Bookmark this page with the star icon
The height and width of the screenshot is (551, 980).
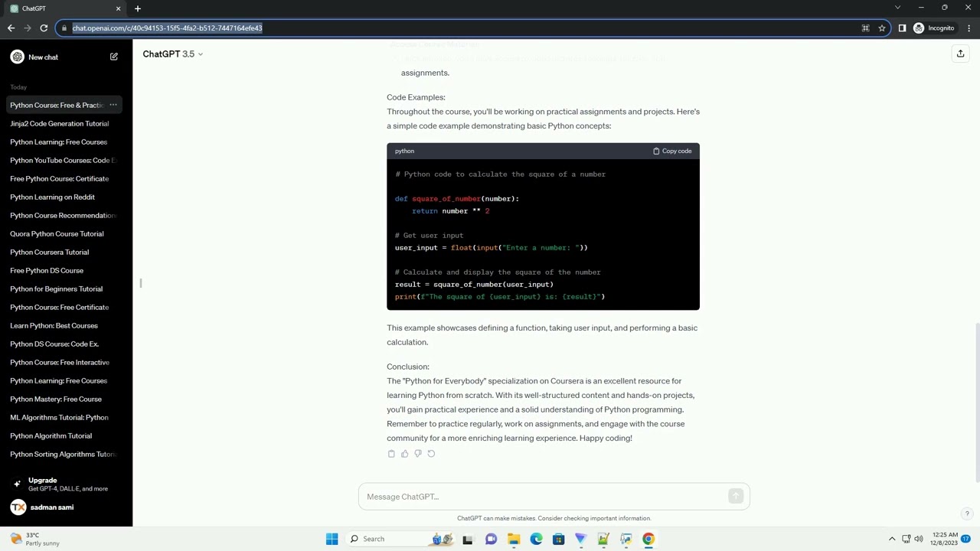[x=882, y=28]
